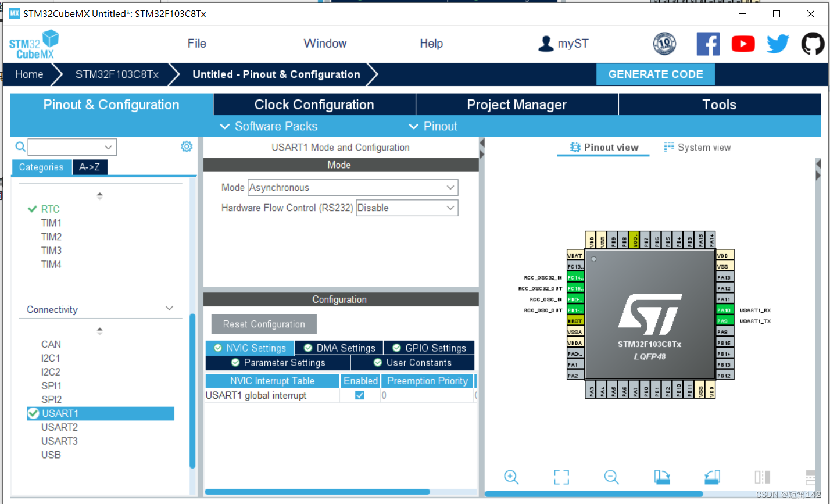Click the STM32CubeMX logo

pyautogui.click(x=34, y=45)
